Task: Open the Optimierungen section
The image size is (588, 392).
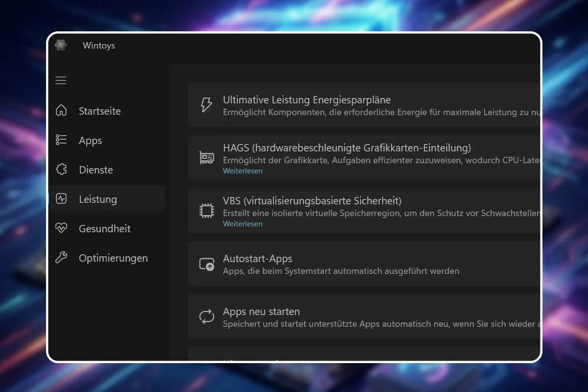Action: point(113,258)
